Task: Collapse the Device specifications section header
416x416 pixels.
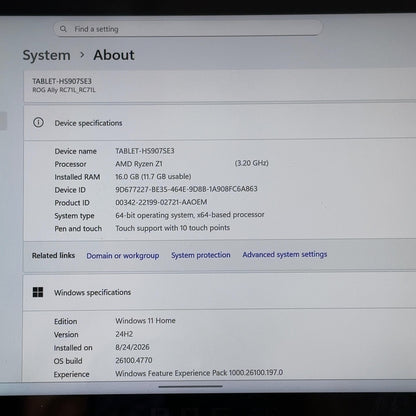Action: pos(220,123)
